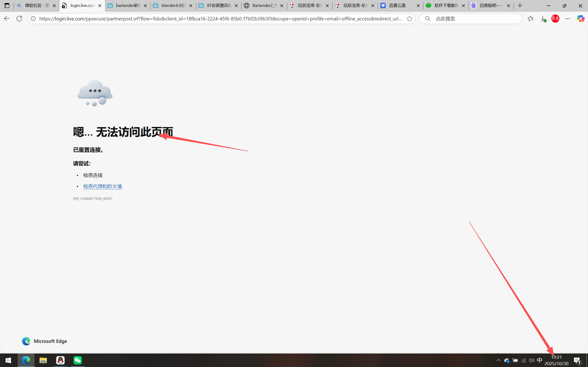588x367 pixels.
Task: Open the downloads icon in toolbar
Action: pyautogui.click(x=543, y=19)
